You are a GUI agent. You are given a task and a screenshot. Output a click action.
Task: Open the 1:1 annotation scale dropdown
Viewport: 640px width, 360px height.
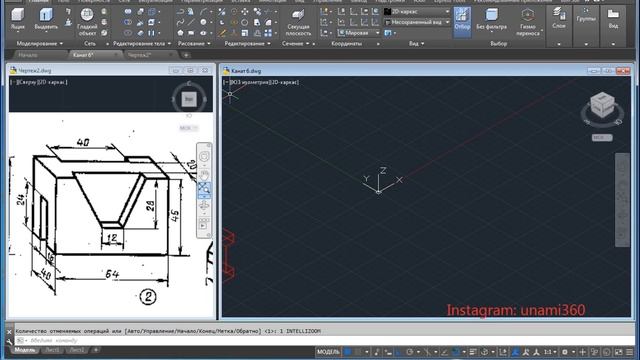(550, 351)
